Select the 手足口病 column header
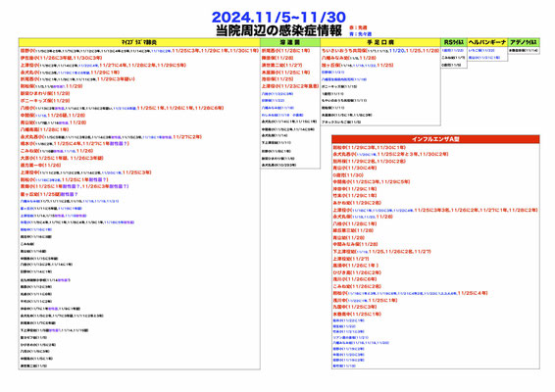Screen dimensions: 555x392 click(x=380, y=42)
